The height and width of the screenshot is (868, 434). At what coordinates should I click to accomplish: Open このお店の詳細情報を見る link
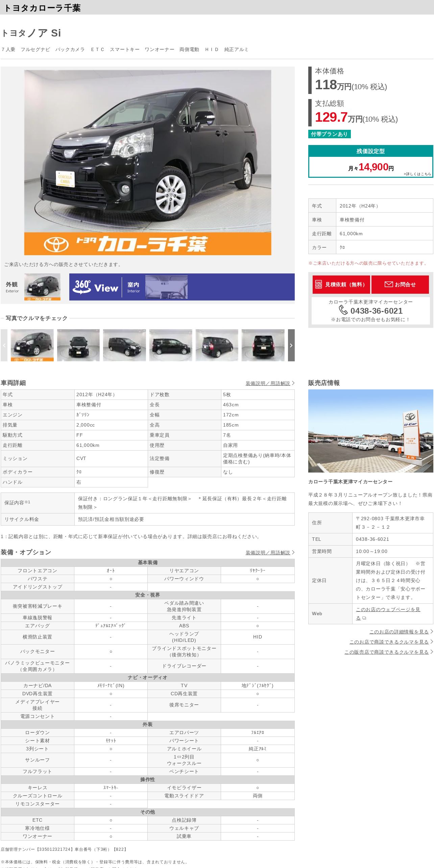399,632
